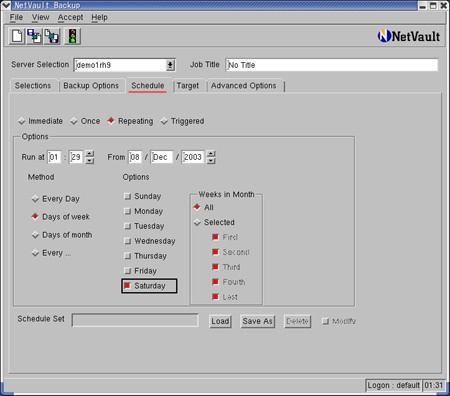450x396 pixels.
Task: Open the File menu
Action: pyautogui.click(x=16, y=17)
